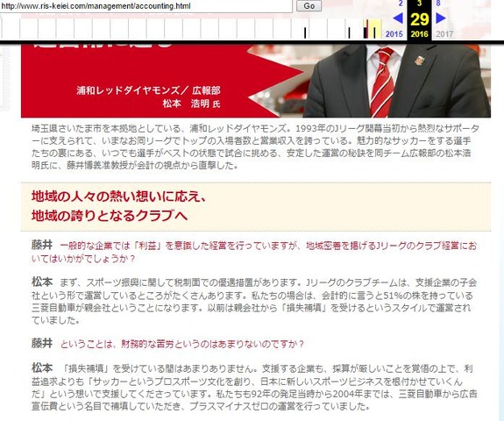504x421 pixels.
Task: Click 松本 answer beginning まず、スポーツ振興に関して
Action: pyautogui.click(x=254, y=302)
